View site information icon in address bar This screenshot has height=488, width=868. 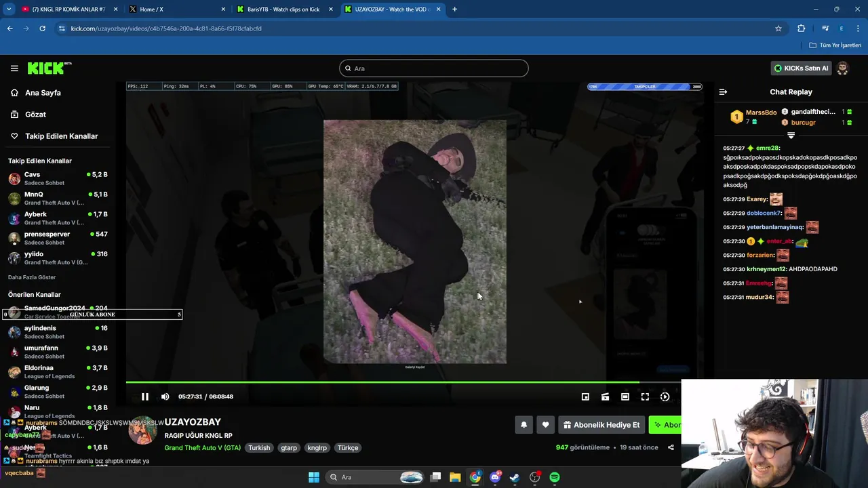click(x=62, y=28)
